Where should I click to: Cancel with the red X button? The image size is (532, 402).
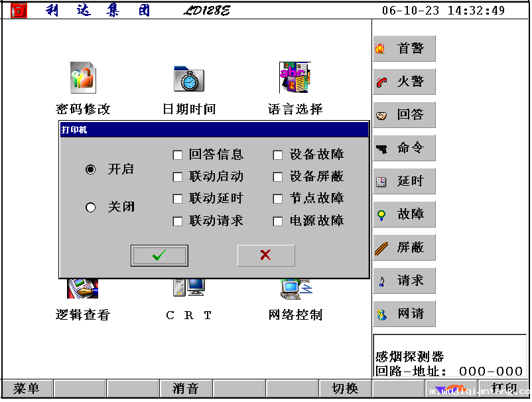[265, 255]
